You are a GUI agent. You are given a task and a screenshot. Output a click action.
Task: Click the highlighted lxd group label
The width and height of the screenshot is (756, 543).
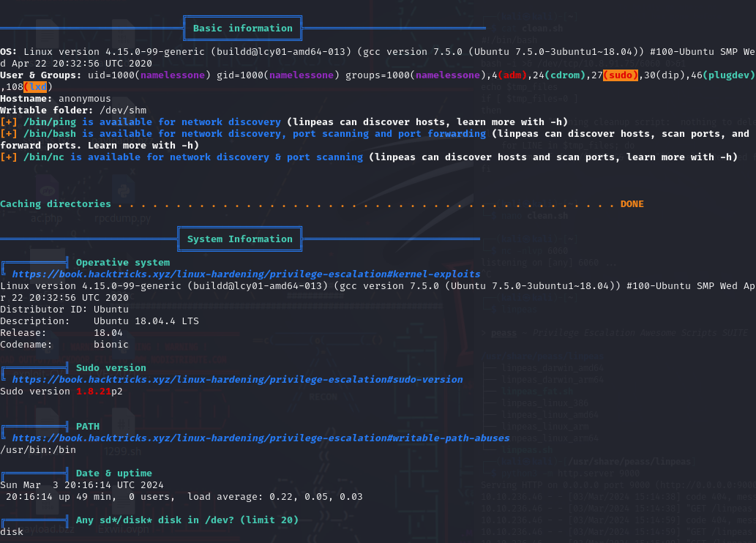coord(35,87)
